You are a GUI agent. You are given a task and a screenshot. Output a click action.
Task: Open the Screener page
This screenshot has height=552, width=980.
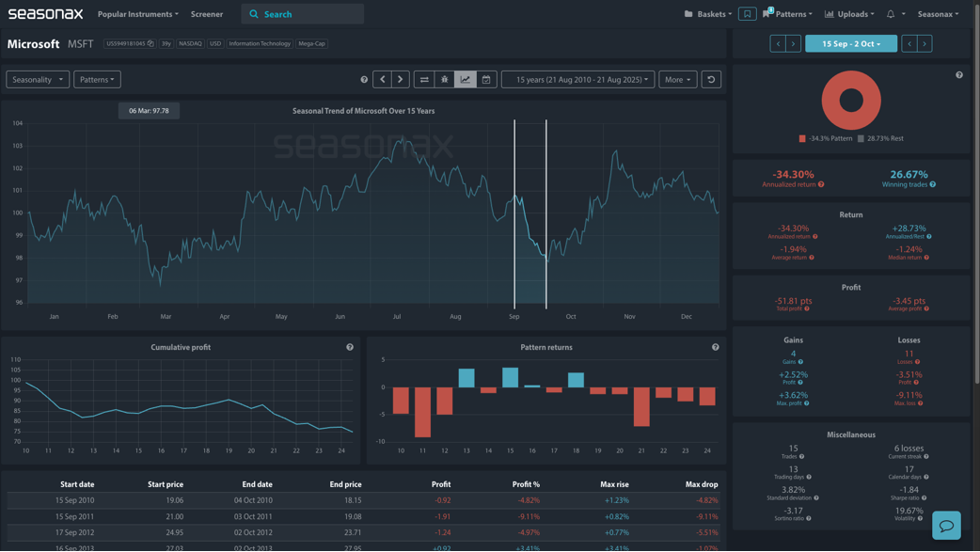pos(207,14)
